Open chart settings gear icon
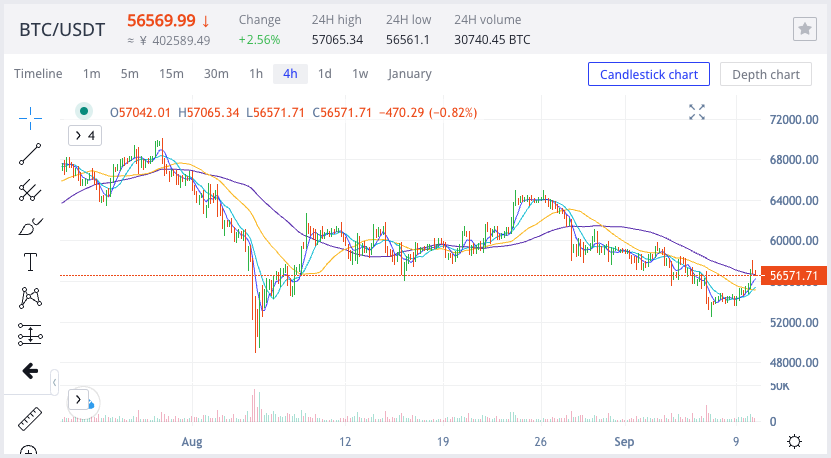The height and width of the screenshot is (458, 831). pyautogui.click(x=794, y=441)
